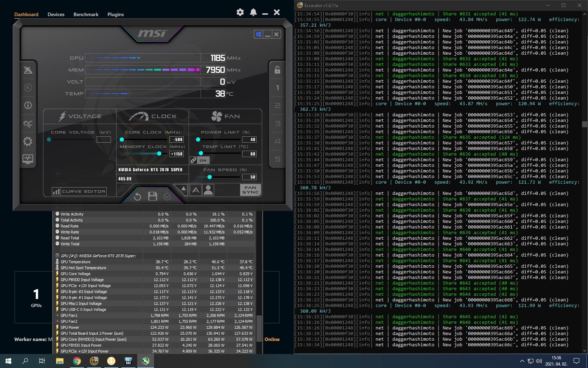Select Afterburner profile slot 1

point(277,88)
